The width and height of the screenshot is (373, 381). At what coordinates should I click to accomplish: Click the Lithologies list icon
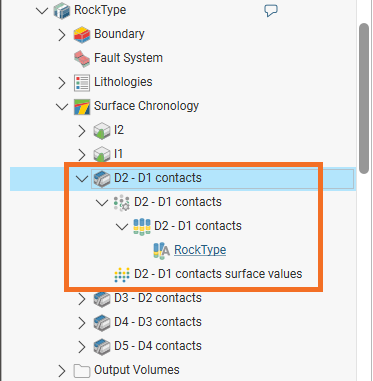(x=82, y=82)
